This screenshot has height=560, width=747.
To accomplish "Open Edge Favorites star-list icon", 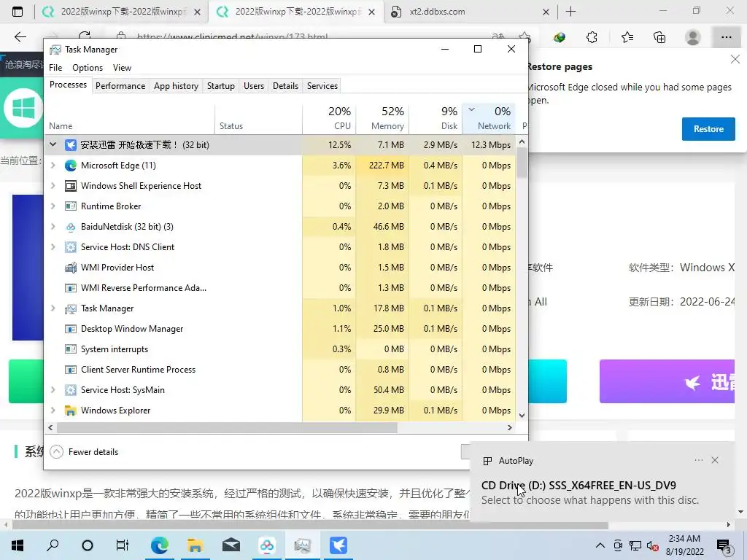I will [627, 37].
